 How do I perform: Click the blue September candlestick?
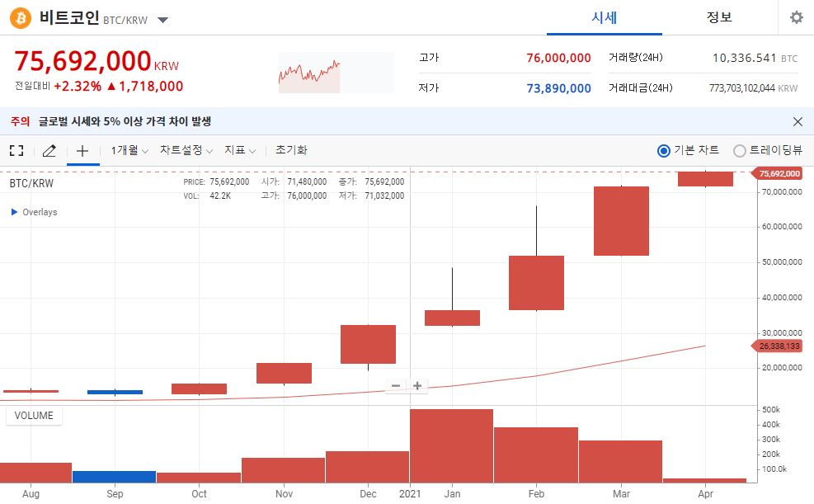115,392
